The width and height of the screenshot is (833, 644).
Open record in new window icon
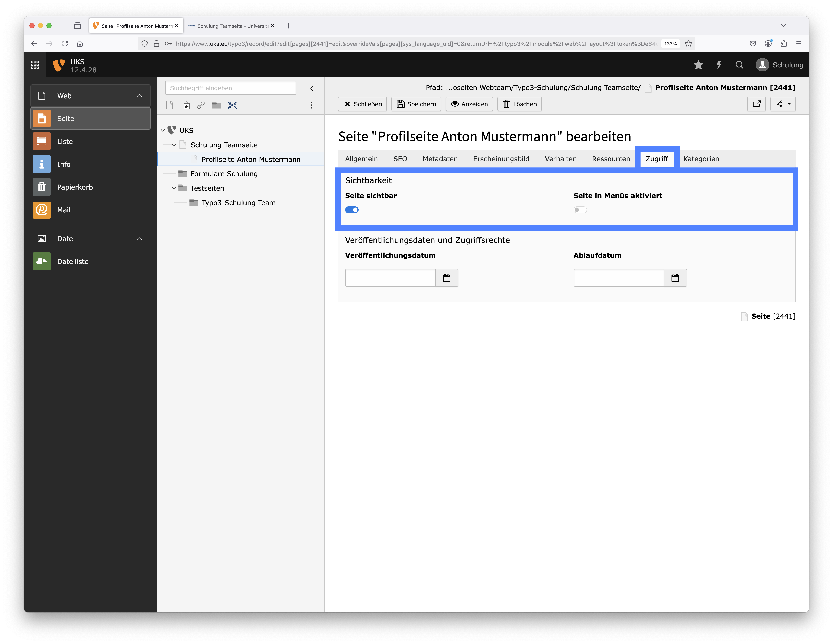pos(756,104)
